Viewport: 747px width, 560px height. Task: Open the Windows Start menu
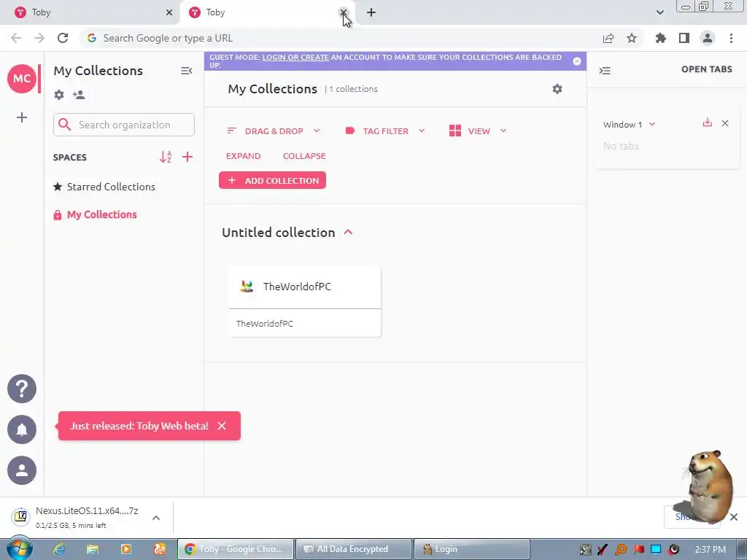tap(19, 549)
